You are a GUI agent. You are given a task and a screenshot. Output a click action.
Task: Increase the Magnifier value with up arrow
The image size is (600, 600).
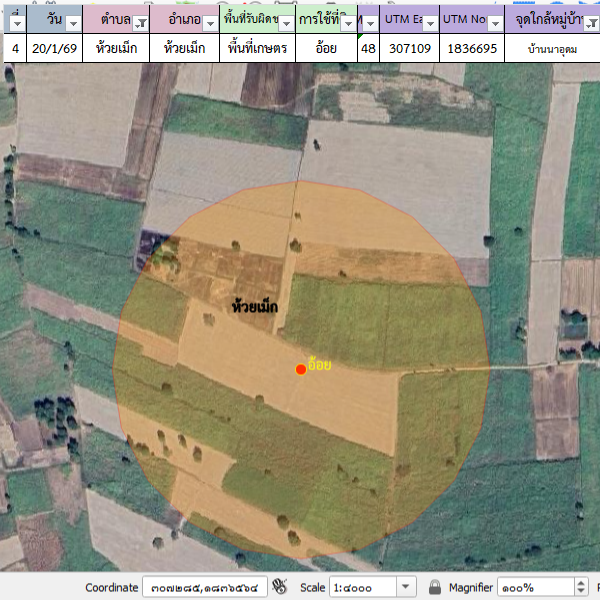click(580, 583)
